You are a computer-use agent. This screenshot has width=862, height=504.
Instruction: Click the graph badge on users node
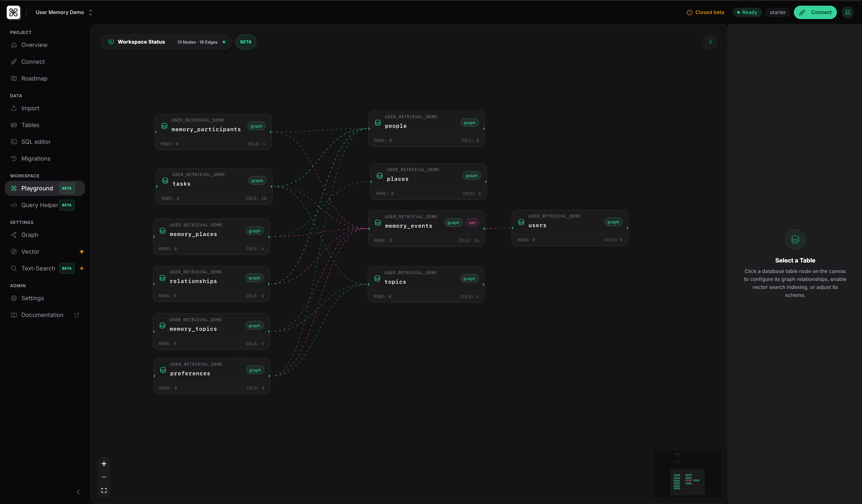click(613, 222)
